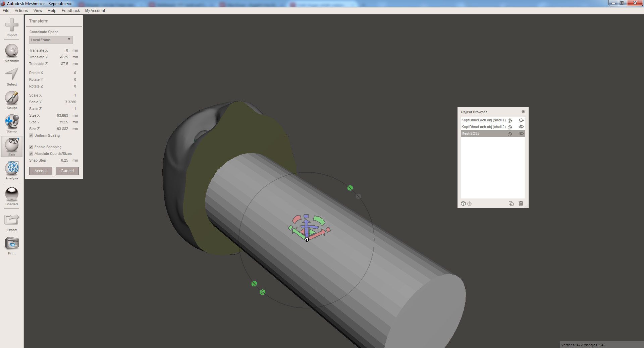Click the Size Z value 93.882
This screenshot has height=348, width=644.
coord(62,129)
